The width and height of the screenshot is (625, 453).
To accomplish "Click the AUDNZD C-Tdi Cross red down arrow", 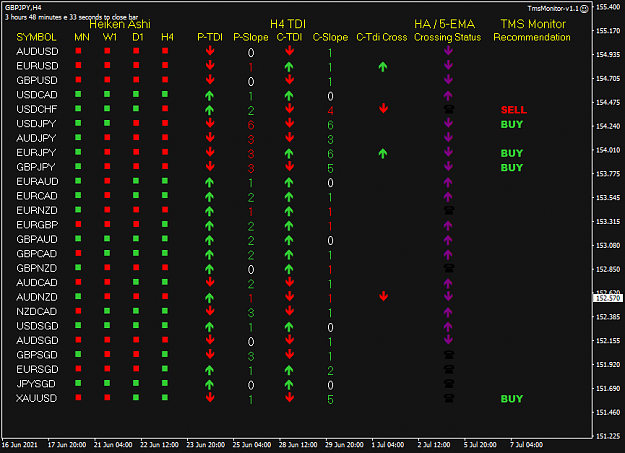I will point(383,296).
